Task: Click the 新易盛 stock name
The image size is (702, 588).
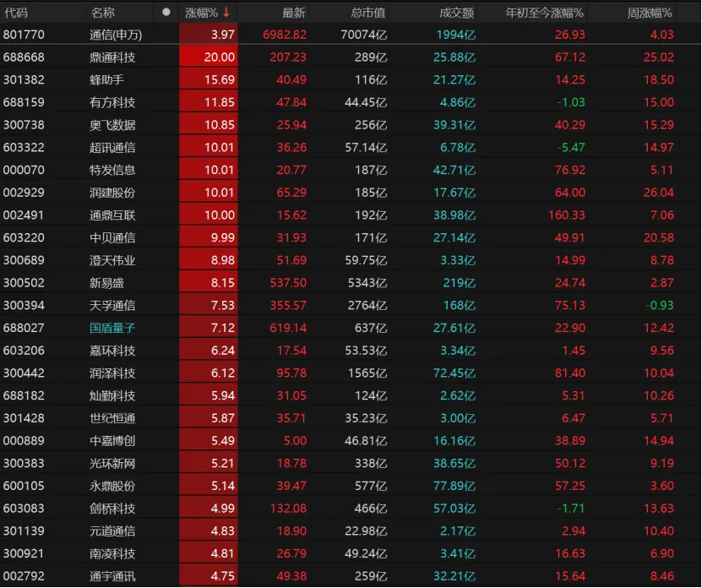Action: (x=106, y=283)
